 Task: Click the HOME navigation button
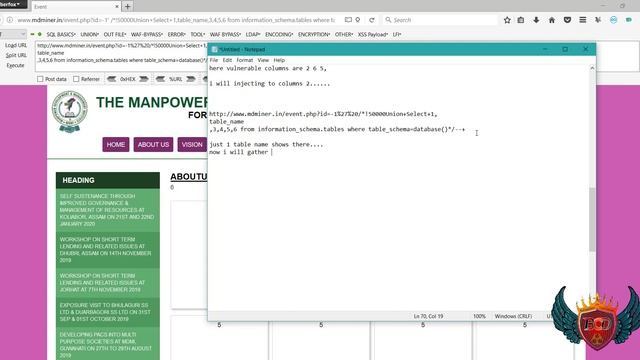pyautogui.click(x=116, y=144)
